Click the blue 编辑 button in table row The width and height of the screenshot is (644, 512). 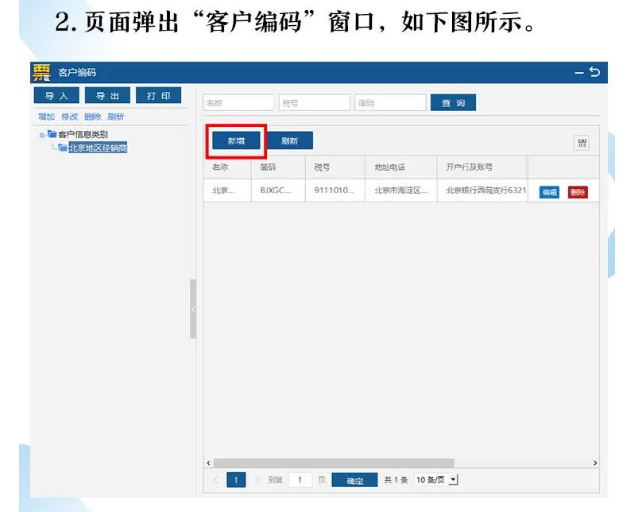click(549, 192)
